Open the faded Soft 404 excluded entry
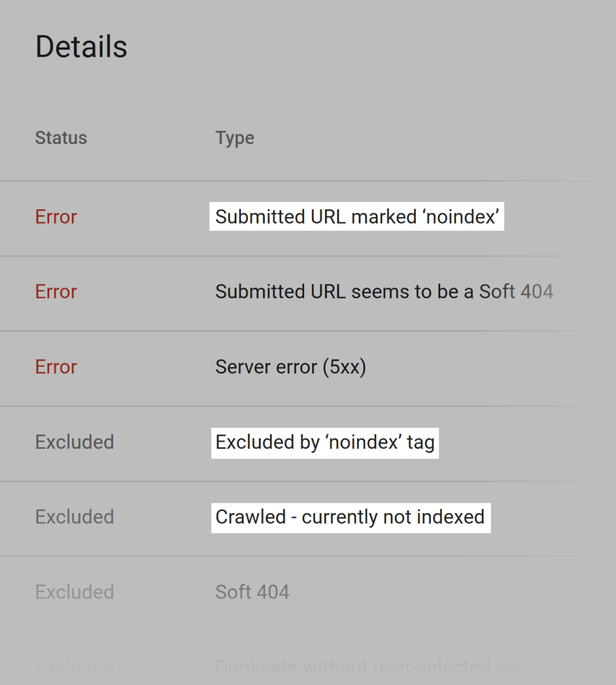 pyautogui.click(x=252, y=592)
